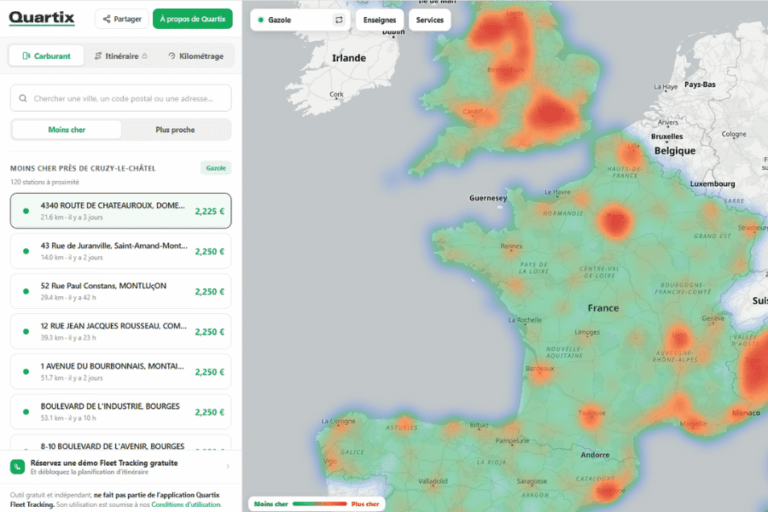Open Réservez une démo Fleet Tracking gratuite
The image size is (768, 512).
click(x=120, y=467)
